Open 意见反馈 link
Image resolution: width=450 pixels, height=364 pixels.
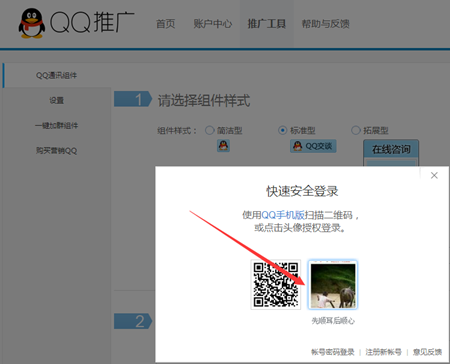(427, 352)
